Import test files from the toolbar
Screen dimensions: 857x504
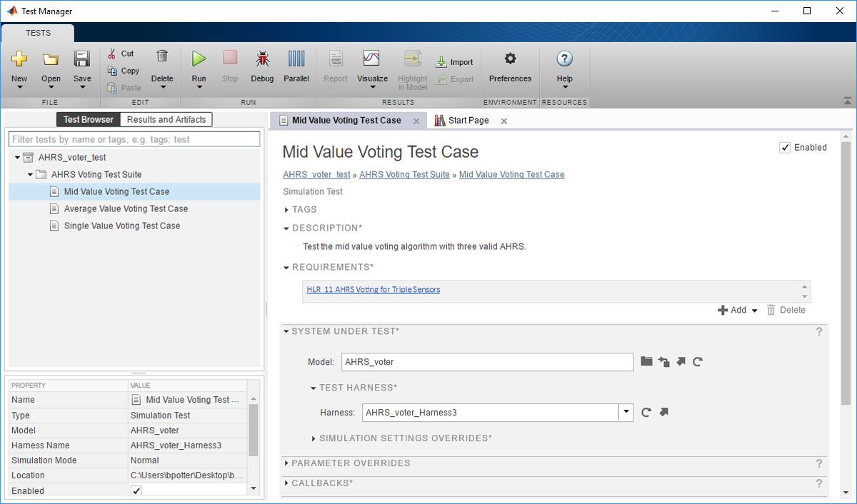tap(455, 61)
